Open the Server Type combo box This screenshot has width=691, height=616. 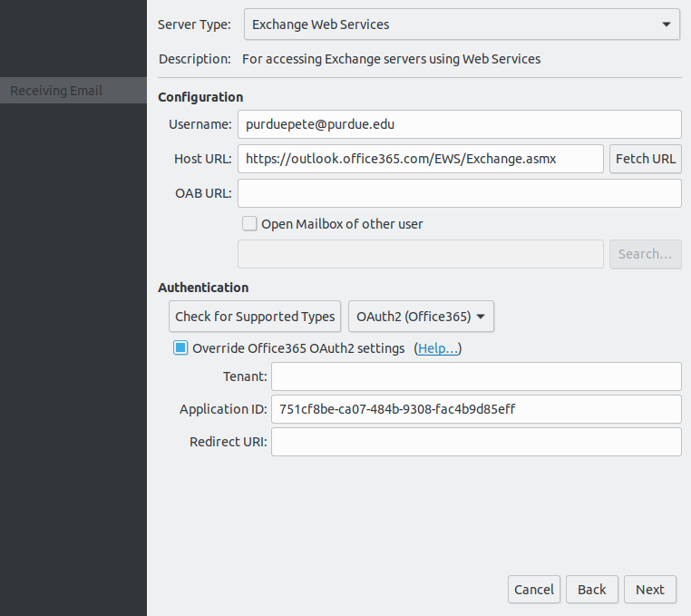(x=462, y=24)
